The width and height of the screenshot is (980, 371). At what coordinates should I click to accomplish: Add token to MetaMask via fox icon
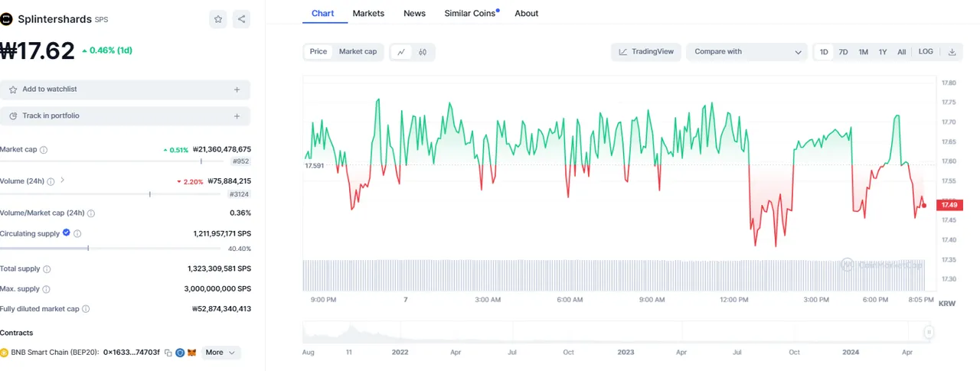pos(192,353)
